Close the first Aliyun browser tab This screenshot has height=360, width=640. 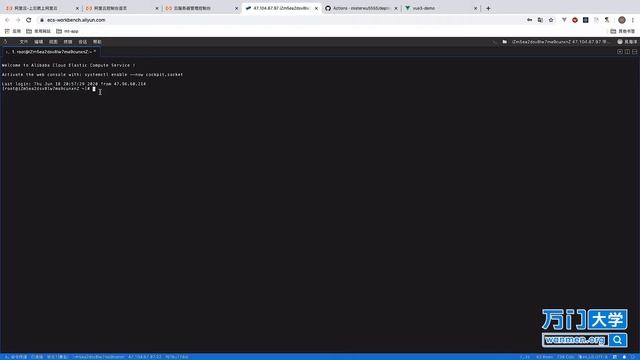pos(77,8)
